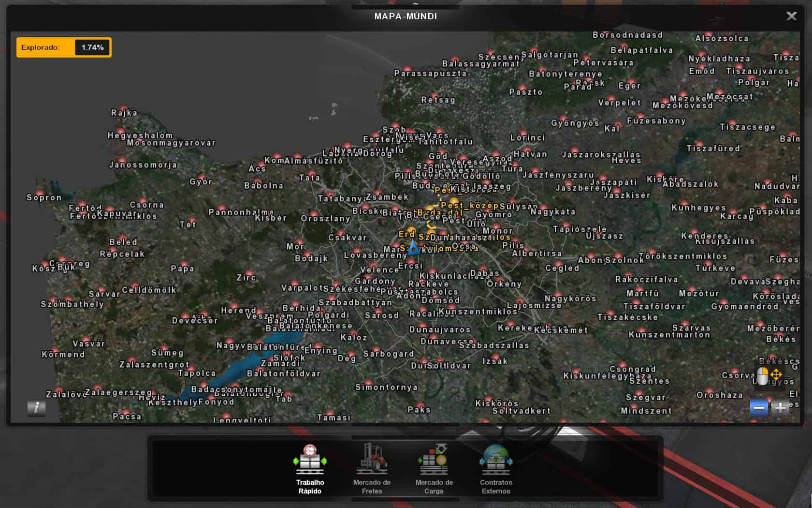Open the Mercado de Fretes icon
This screenshot has height=508, width=812.
tap(372, 467)
